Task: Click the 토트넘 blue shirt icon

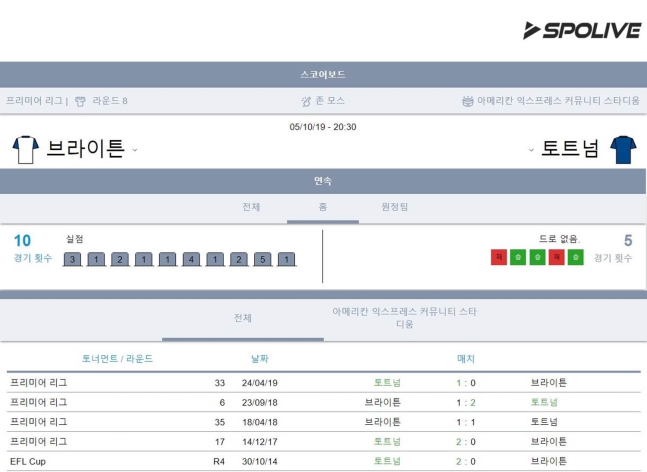Action: [x=623, y=149]
